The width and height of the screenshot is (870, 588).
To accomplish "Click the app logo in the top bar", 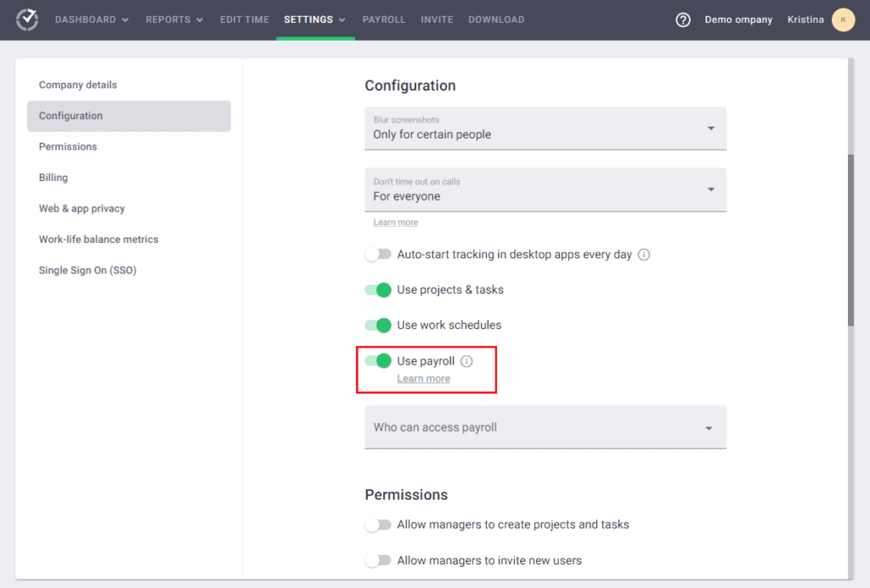I will pos(25,19).
